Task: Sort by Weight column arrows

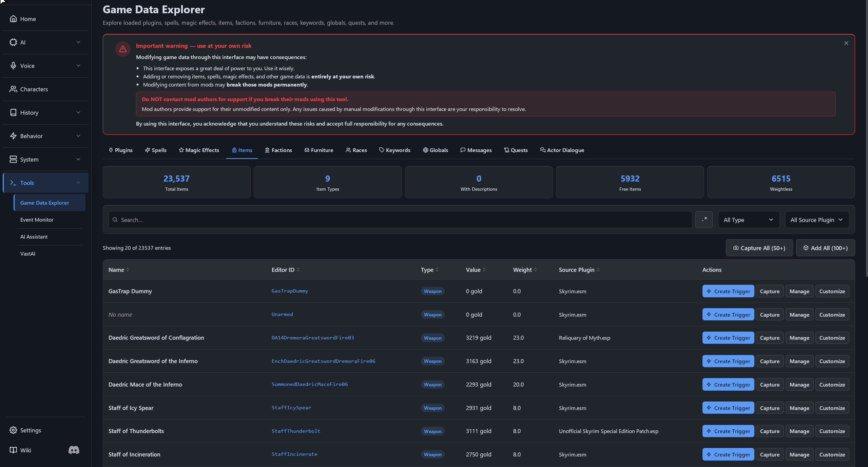Action: 535,269
